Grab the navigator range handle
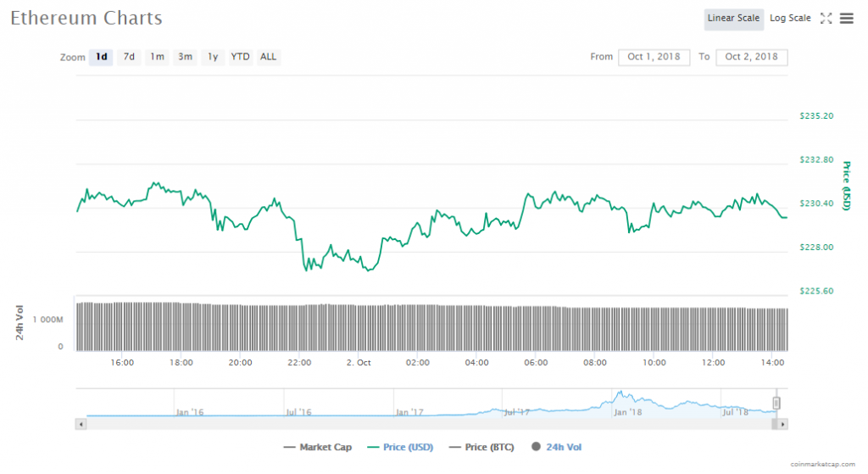Image resolution: width=868 pixels, height=474 pixels. point(776,403)
